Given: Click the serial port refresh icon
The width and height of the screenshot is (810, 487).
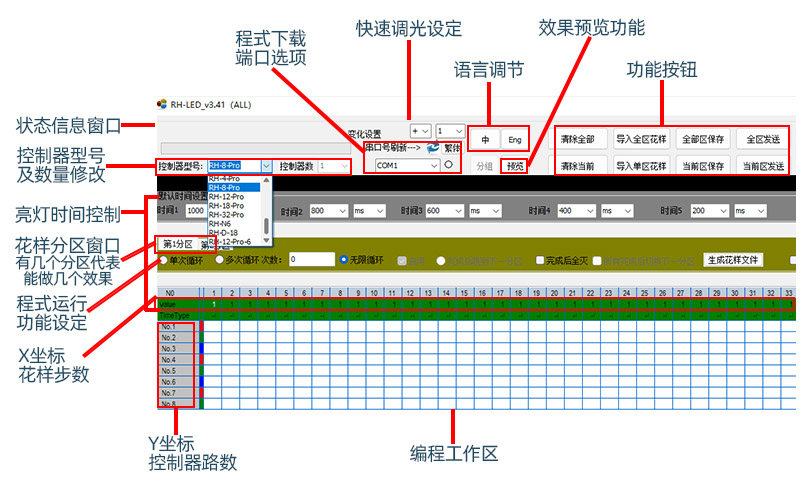Looking at the screenshot, I should pos(432,147).
